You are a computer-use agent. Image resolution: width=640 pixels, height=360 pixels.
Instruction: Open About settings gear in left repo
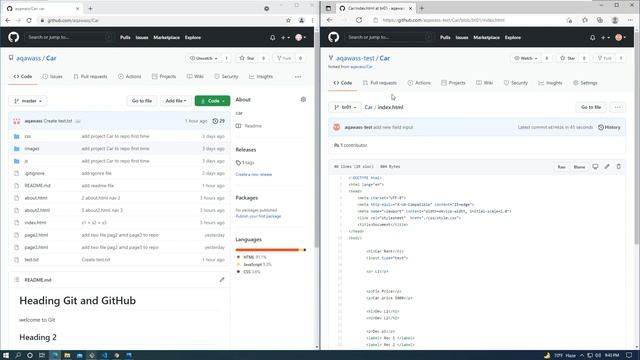303,100
